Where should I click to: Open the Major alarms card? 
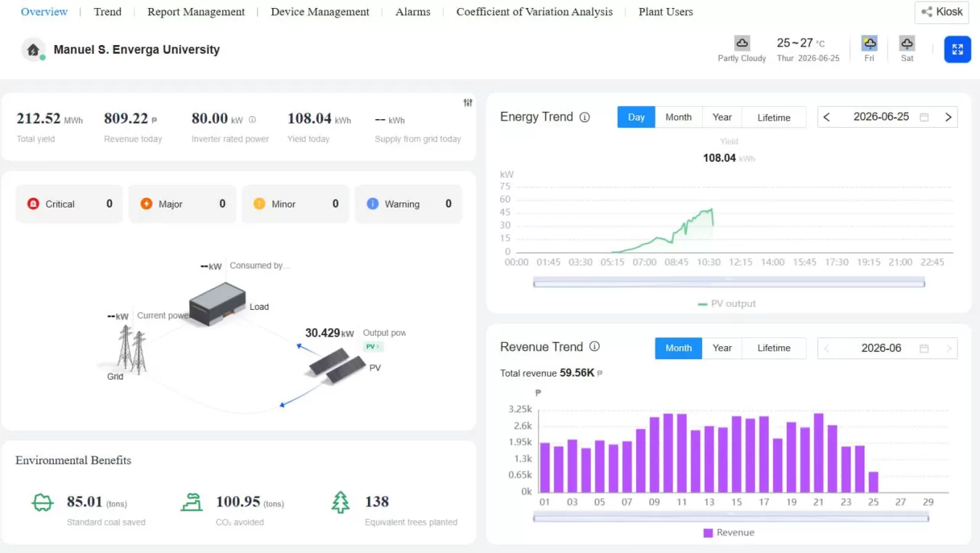[x=182, y=204]
